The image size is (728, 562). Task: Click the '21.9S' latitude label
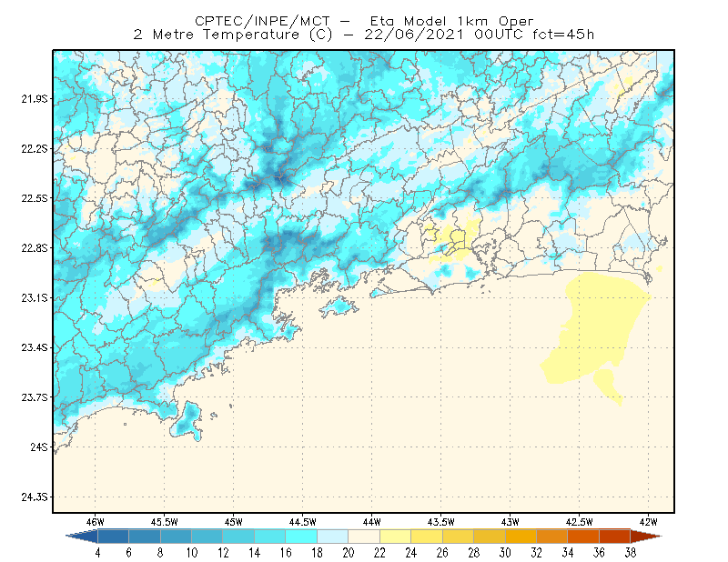[x=35, y=99]
